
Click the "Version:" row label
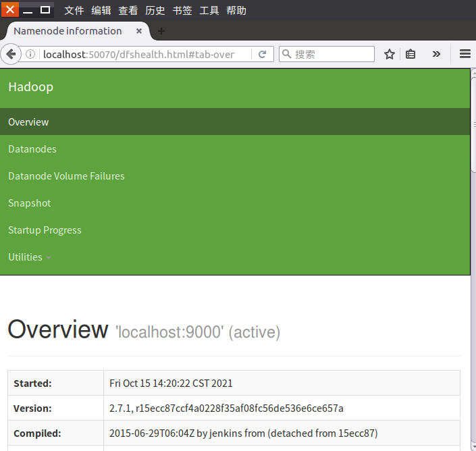click(32, 408)
